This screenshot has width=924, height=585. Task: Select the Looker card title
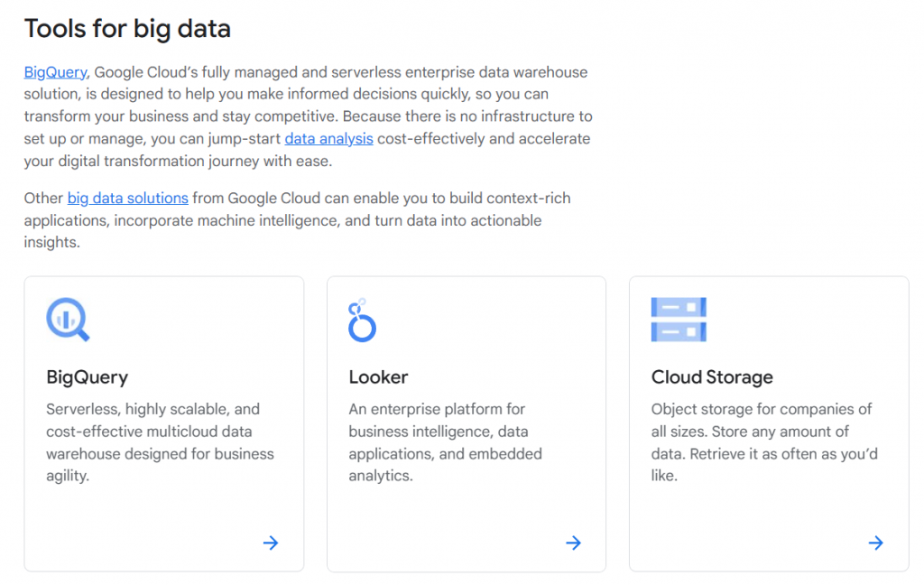(x=378, y=376)
